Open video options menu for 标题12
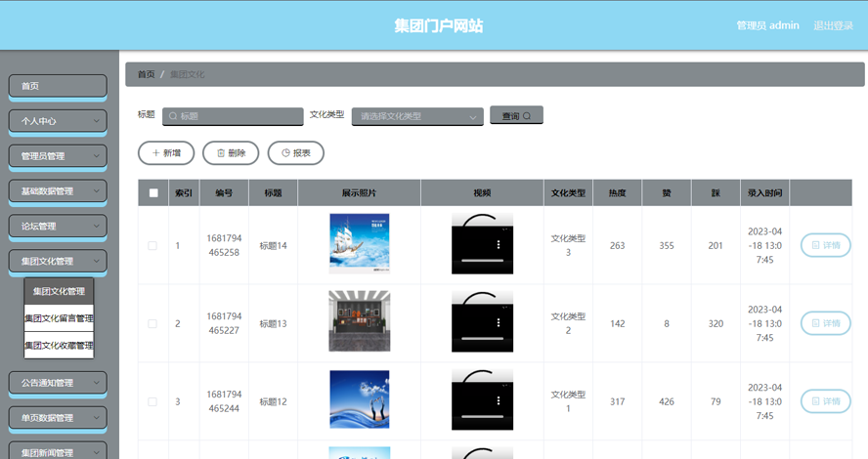868x459 pixels. click(x=499, y=400)
